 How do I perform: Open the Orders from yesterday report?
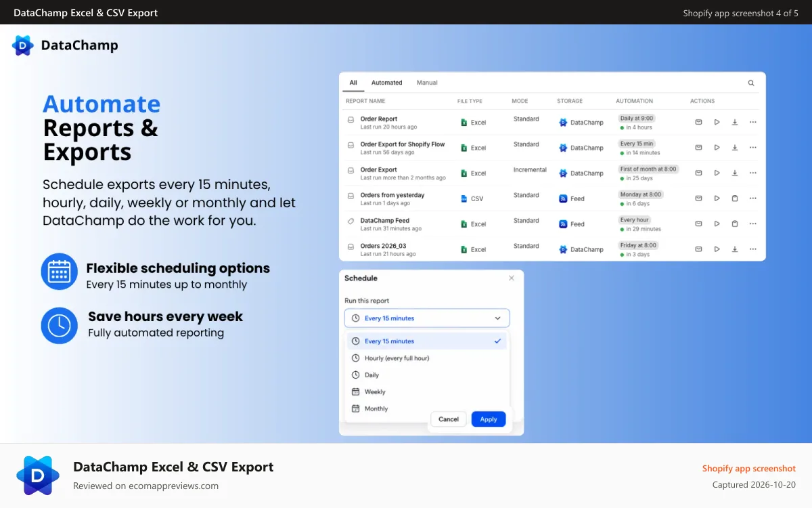click(392, 195)
